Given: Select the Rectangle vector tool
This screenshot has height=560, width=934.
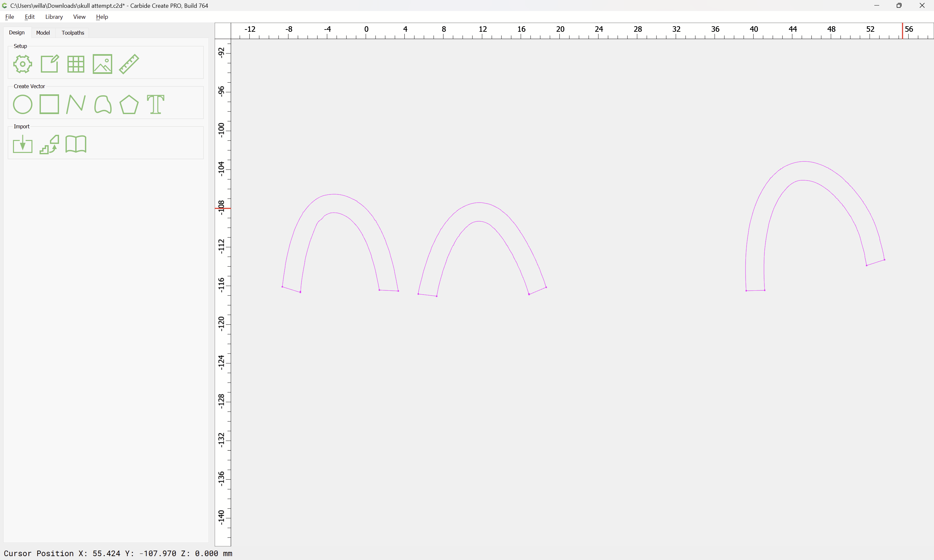Looking at the screenshot, I should [49, 104].
